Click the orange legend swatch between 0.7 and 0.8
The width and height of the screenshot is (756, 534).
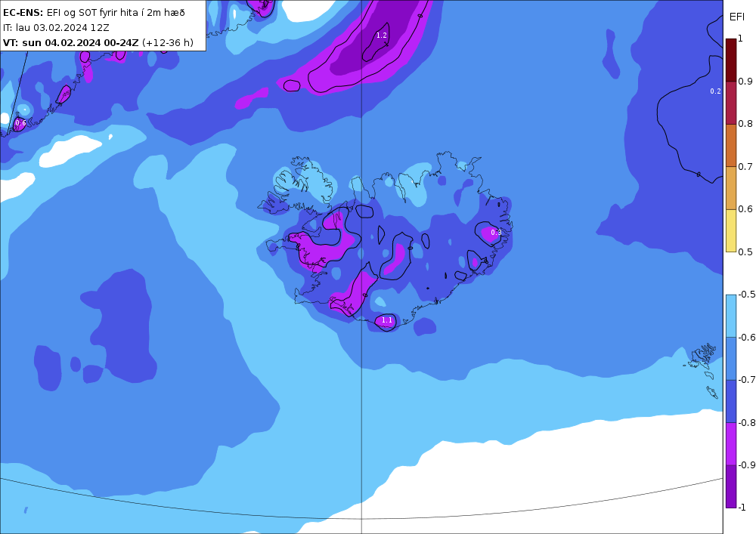coord(731,146)
